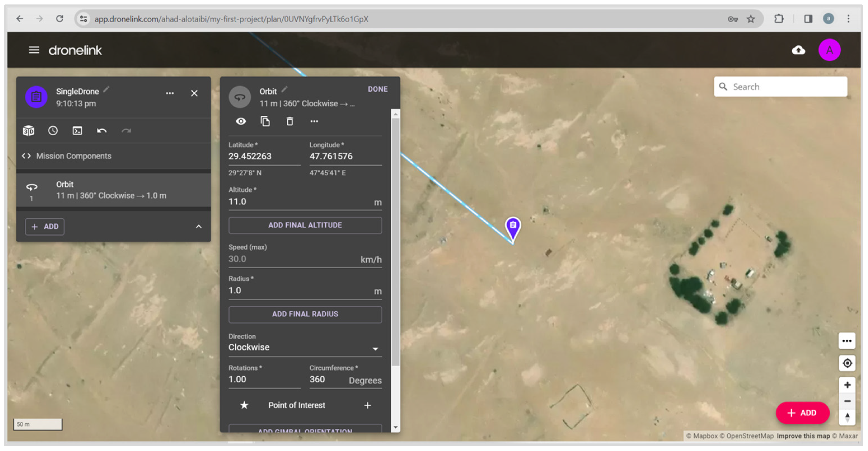
Task: Click the mission time estimate clock icon
Action: [53, 130]
